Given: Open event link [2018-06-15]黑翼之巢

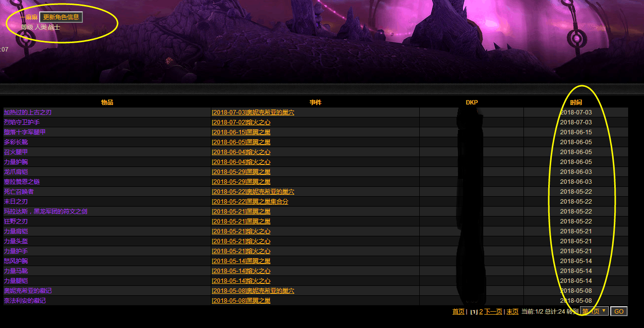Looking at the screenshot, I should (241, 132).
